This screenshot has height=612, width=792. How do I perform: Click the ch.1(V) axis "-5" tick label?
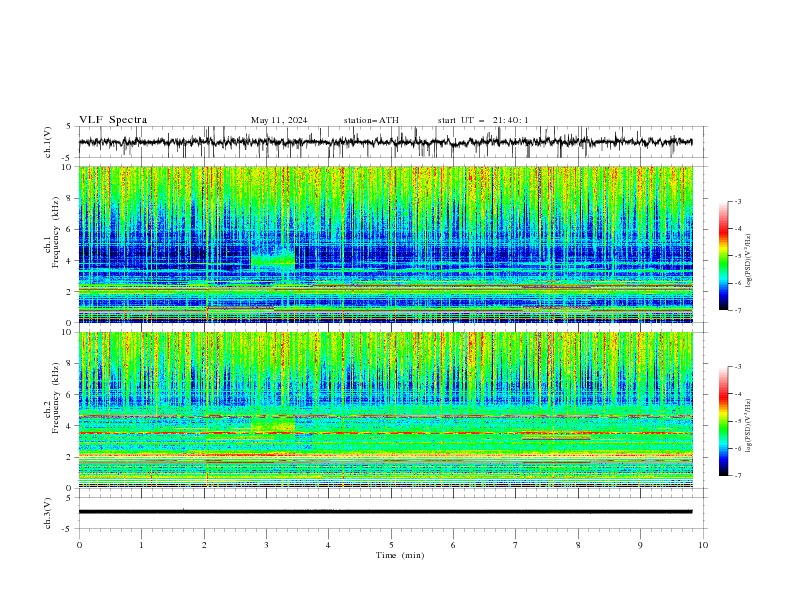(x=67, y=158)
